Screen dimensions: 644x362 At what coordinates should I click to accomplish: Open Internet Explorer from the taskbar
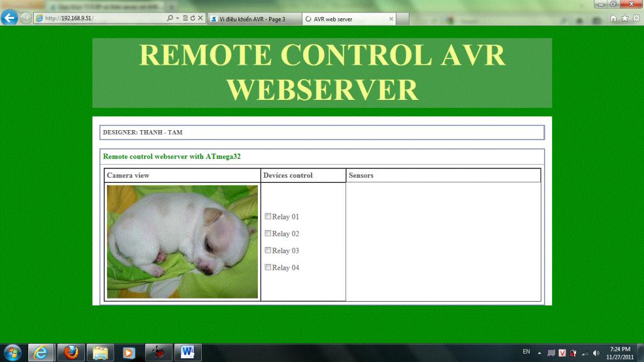[41, 353]
